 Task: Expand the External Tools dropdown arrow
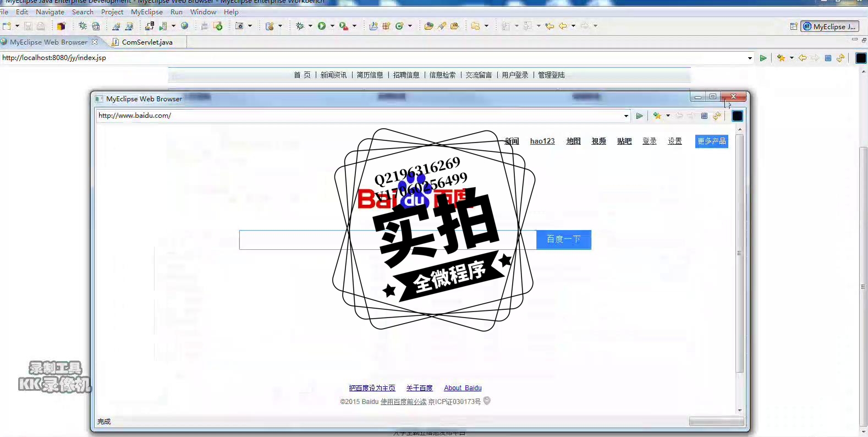(354, 26)
